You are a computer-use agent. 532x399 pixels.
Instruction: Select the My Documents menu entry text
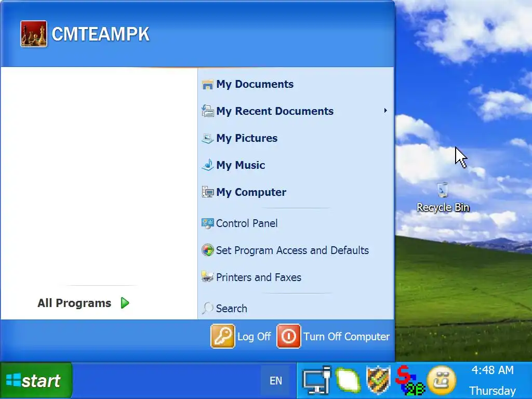(255, 84)
